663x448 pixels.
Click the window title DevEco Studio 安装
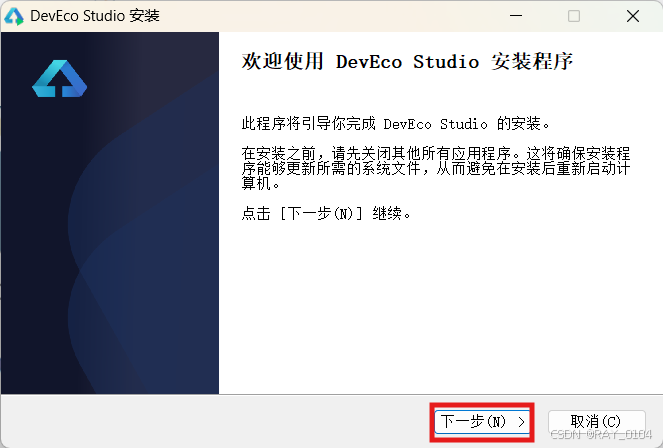95,16
